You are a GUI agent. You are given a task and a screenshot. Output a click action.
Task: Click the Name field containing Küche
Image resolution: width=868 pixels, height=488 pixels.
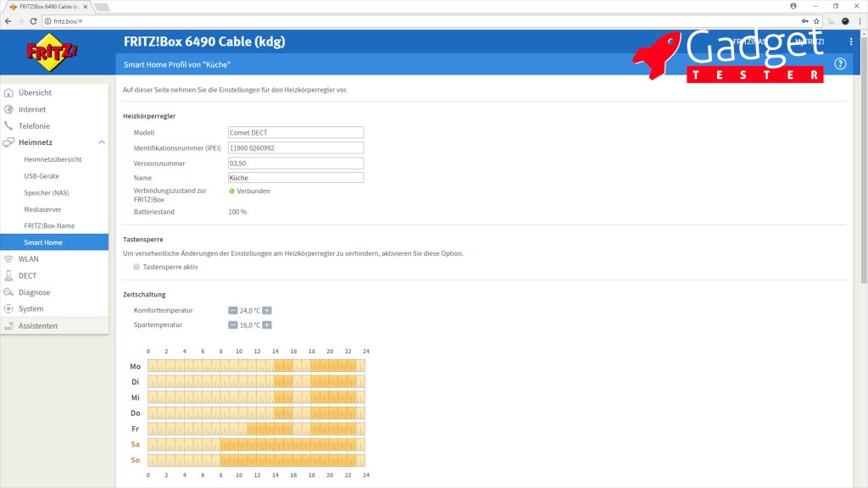point(296,178)
